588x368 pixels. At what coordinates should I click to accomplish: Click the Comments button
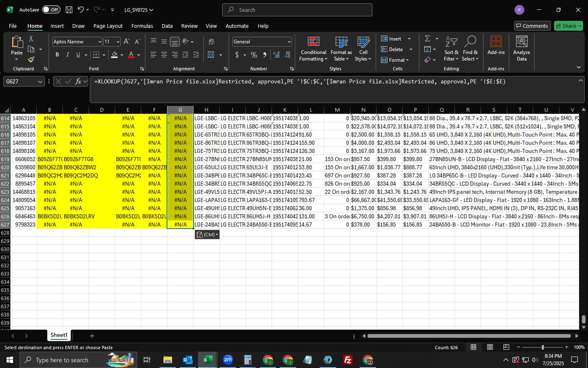click(532, 26)
